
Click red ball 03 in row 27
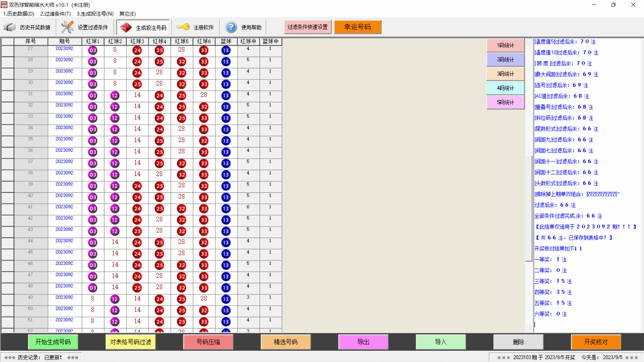pos(93,51)
